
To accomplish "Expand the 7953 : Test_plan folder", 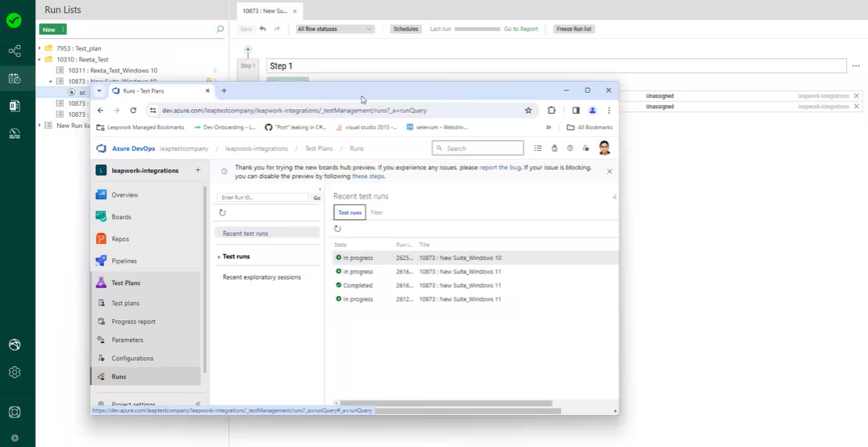I will tap(40, 48).
